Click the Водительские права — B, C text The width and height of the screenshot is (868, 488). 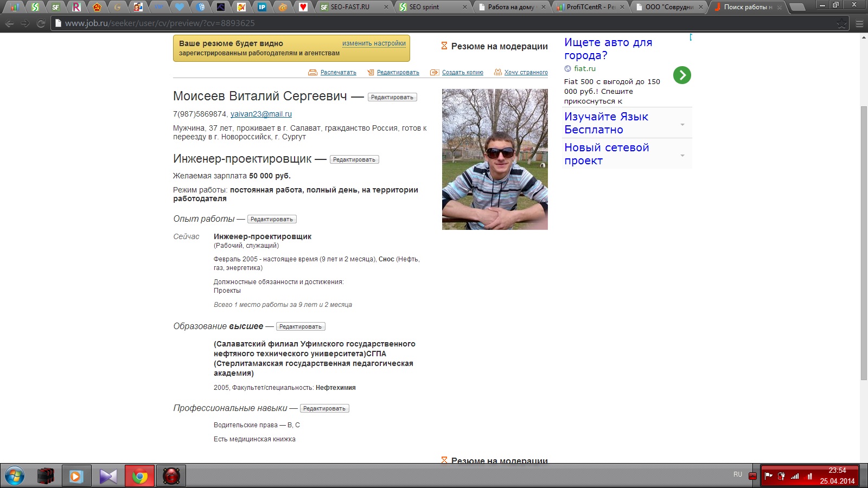pyautogui.click(x=257, y=425)
